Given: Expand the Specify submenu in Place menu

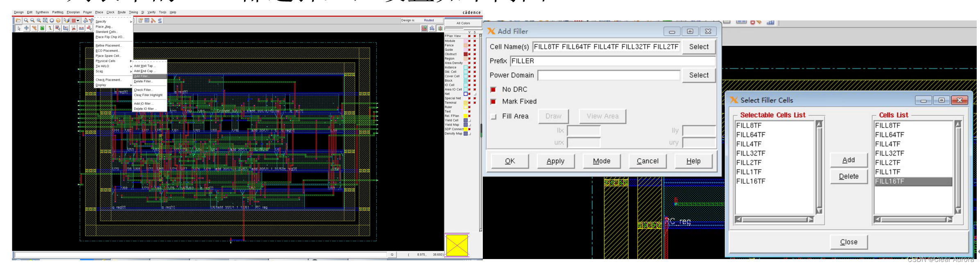Looking at the screenshot, I should (x=113, y=22).
